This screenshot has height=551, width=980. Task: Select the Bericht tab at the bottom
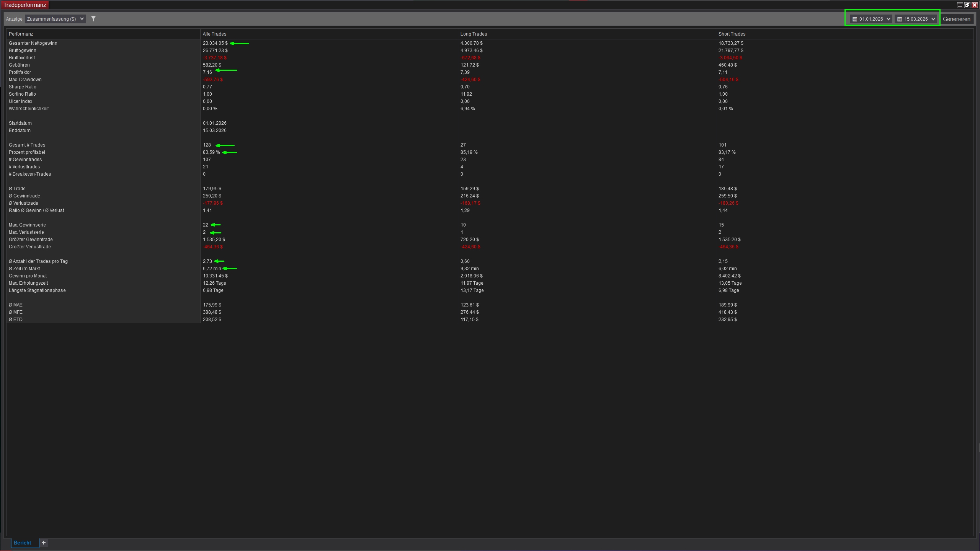(x=23, y=543)
